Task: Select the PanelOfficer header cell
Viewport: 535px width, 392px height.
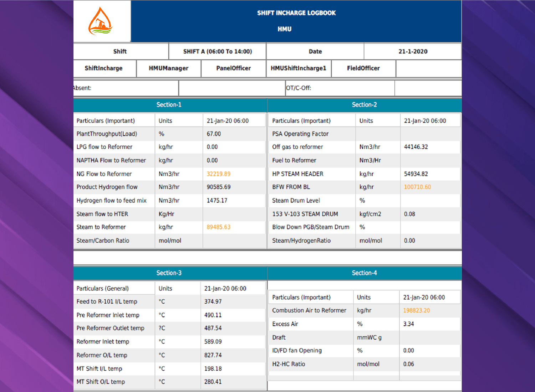Action: pyautogui.click(x=233, y=68)
